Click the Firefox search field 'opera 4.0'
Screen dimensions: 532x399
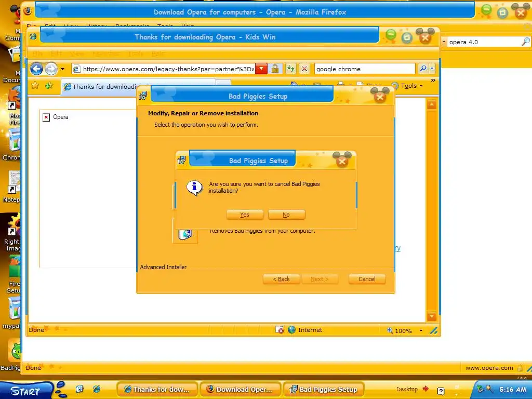(x=484, y=42)
